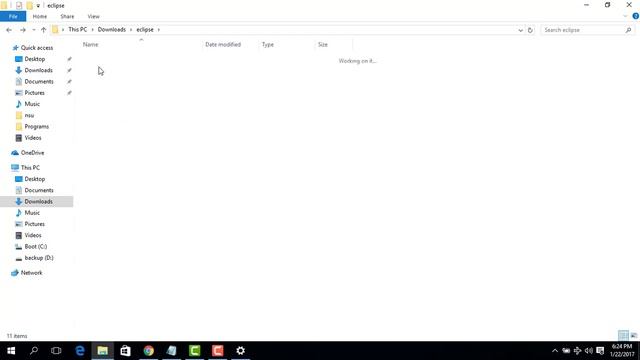The height and width of the screenshot is (360, 640).
Task: Open the recent locations dropdown arrow
Action: tap(34, 30)
